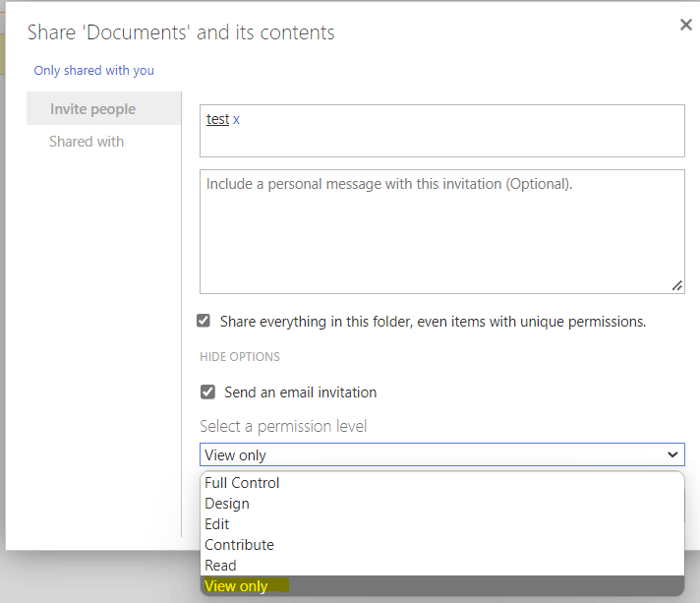
Task: Remove the 'test' recipient with the x
Action: tap(236, 120)
